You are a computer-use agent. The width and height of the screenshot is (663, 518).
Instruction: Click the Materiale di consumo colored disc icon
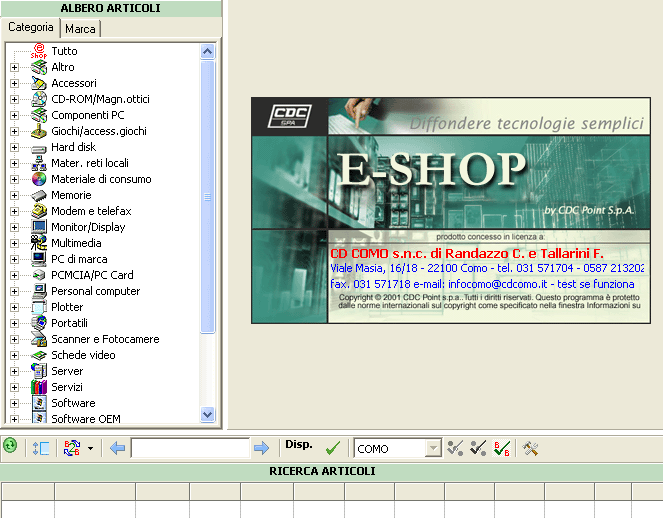39,179
